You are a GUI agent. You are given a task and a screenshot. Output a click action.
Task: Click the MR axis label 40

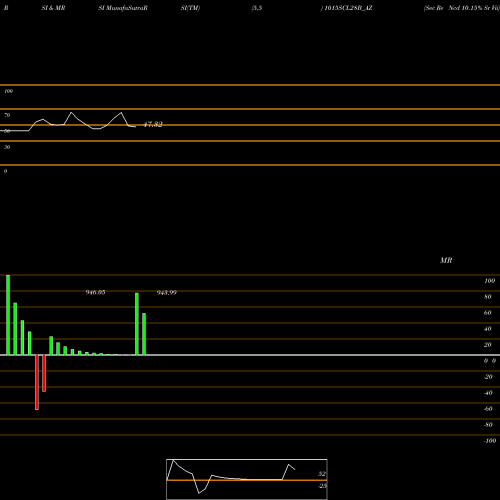[x=488, y=329]
